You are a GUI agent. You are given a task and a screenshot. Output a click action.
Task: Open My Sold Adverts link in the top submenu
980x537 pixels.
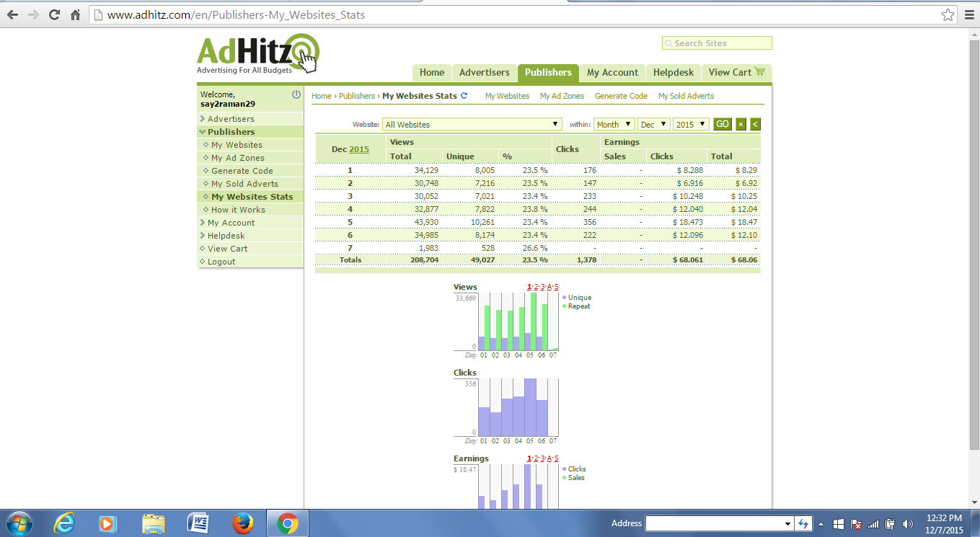click(686, 96)
